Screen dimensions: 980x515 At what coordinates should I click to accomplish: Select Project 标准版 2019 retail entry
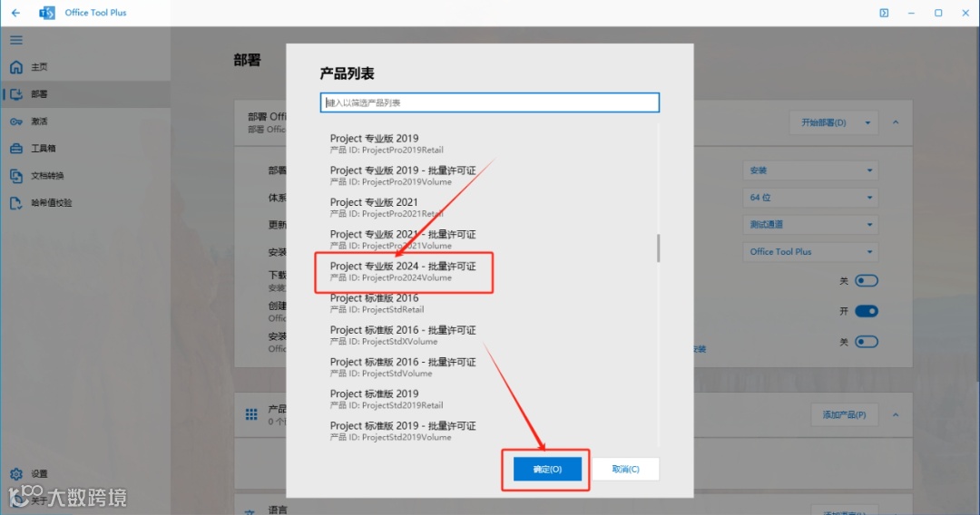pos(491,399)
